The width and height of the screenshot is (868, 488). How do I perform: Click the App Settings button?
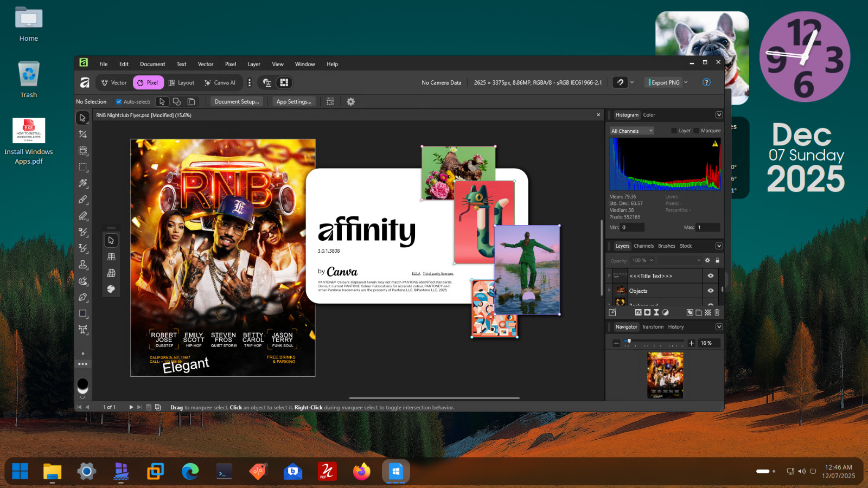(x=293, y=101)
